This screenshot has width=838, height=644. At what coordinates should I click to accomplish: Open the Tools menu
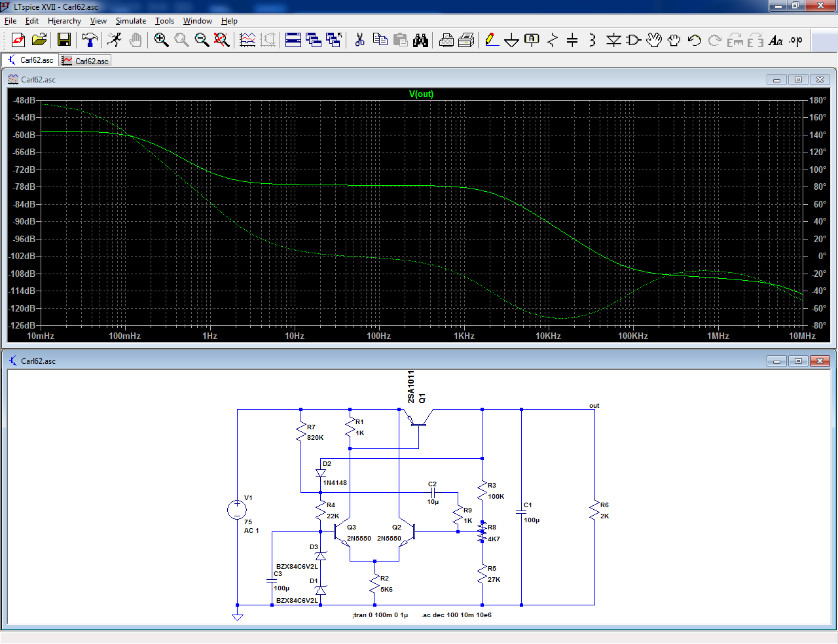click(164, 21)
